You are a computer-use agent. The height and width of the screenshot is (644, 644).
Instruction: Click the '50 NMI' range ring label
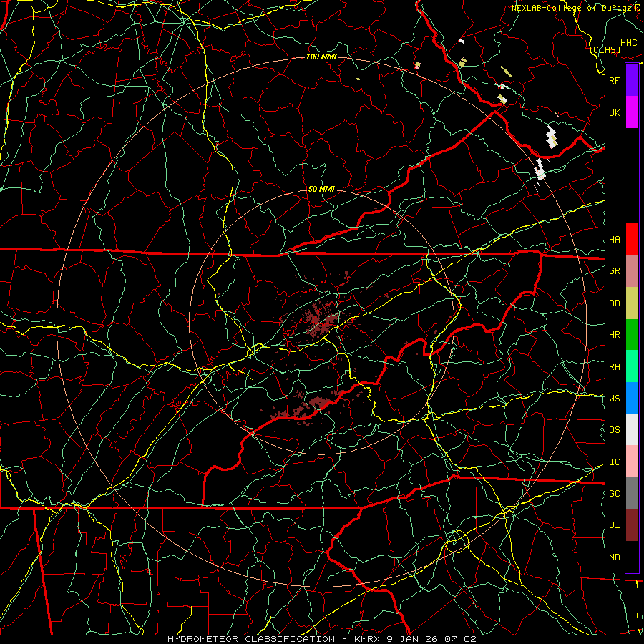tap(321, 189)
